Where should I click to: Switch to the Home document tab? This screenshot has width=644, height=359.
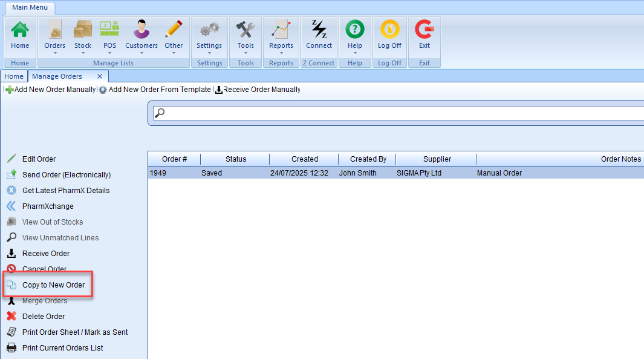coord(14,76)
